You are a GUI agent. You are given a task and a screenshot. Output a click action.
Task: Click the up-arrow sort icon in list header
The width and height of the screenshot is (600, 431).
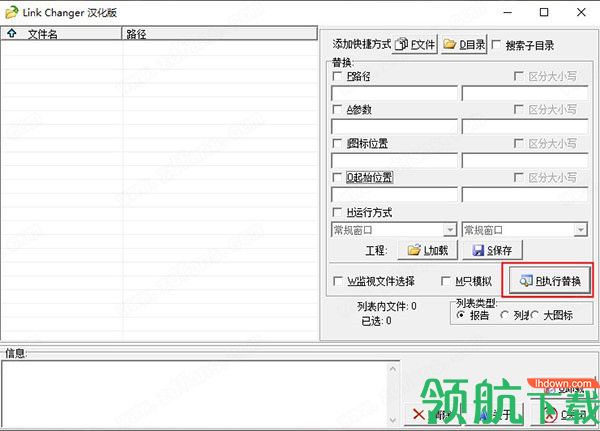coord(11,34)
